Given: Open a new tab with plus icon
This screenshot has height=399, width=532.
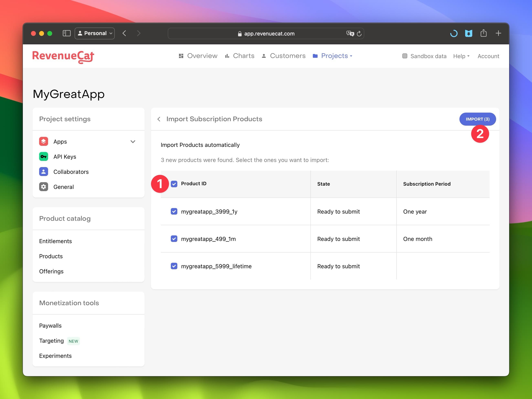Looking at the screenshot, I should point(498,33).
